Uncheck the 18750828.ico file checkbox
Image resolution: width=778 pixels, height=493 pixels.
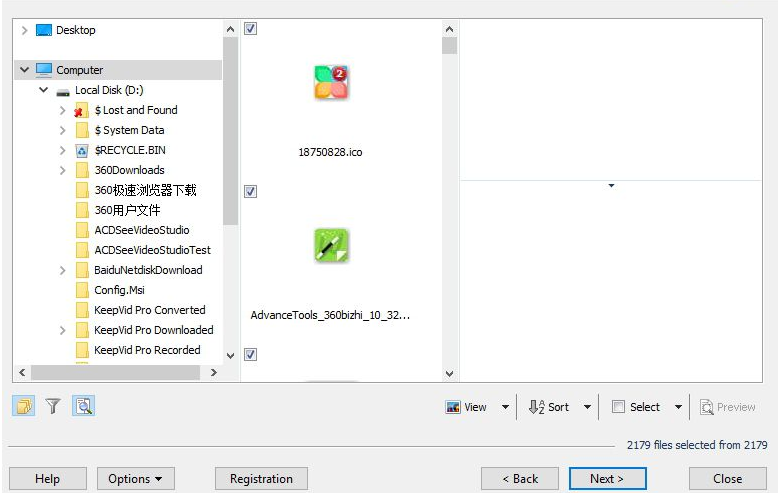click(x=251, y=29)
